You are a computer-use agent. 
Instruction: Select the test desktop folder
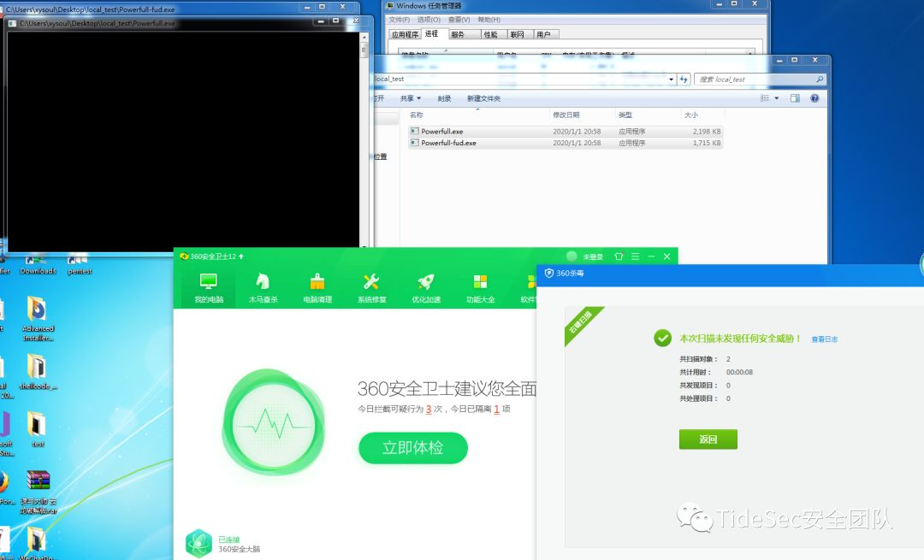[x=38, y=429]
